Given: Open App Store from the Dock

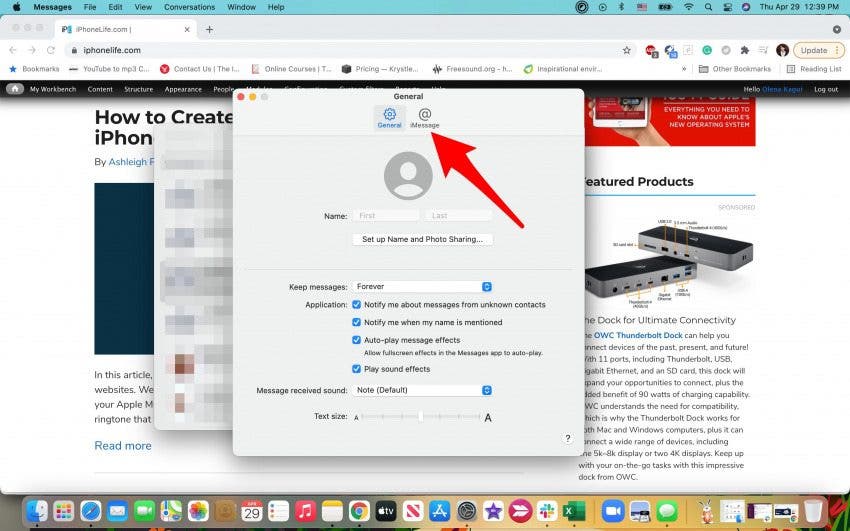Looking at the screenshot, I should pos(440,510).
